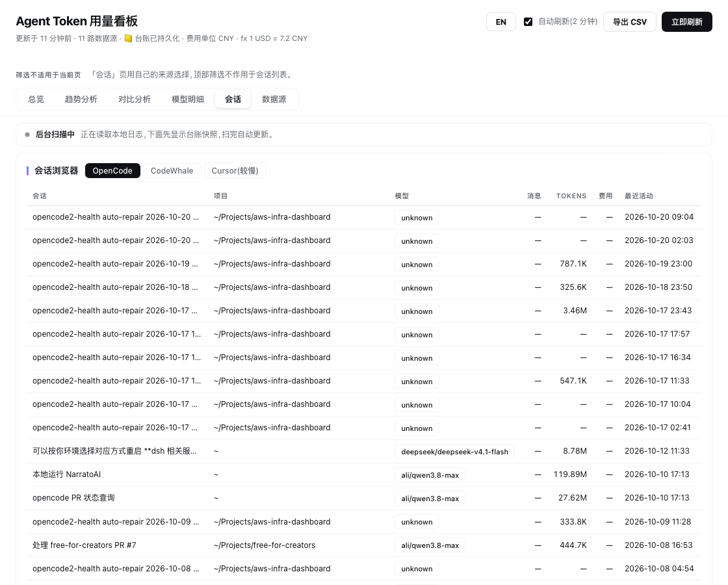
Task: Switch language with the EN button
Action: [501, 22]
